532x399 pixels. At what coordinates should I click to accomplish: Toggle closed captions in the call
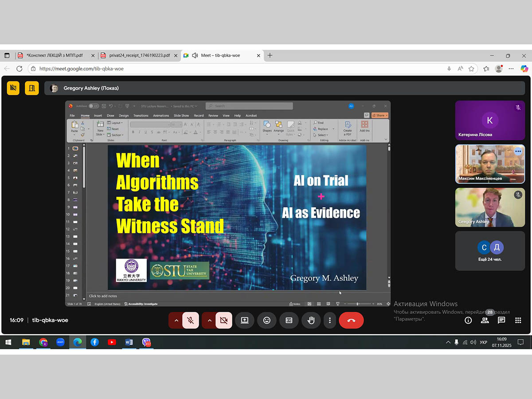click(x=289, y=320)
